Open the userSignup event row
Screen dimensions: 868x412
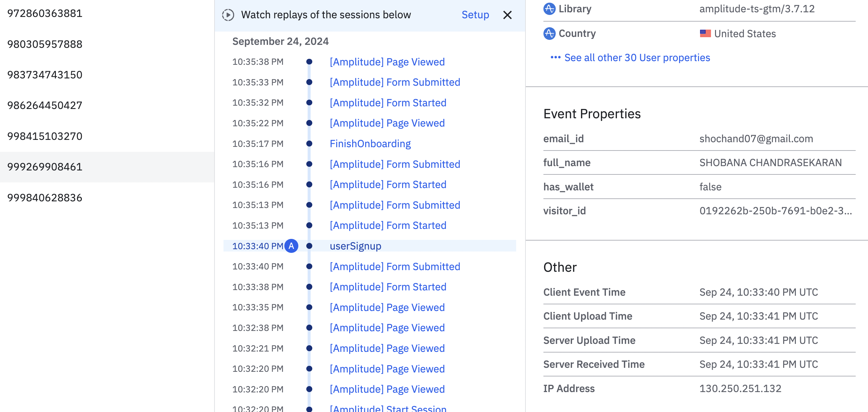(355, 246)
